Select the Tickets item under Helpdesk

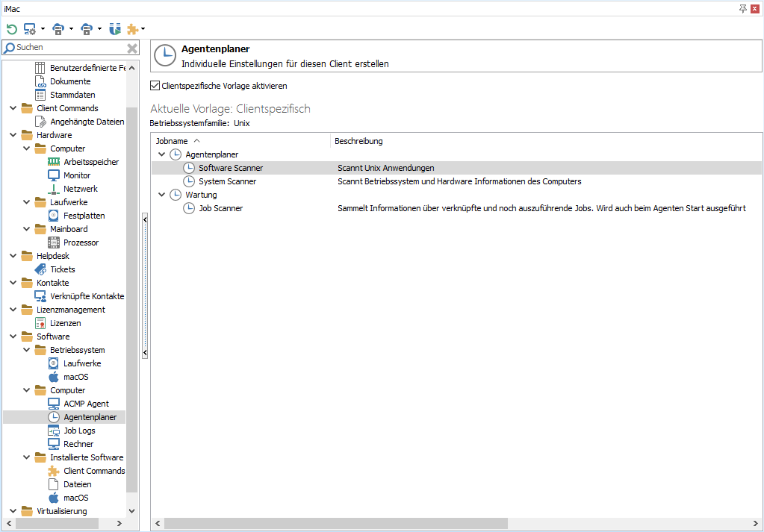click(x=62, y=269)
